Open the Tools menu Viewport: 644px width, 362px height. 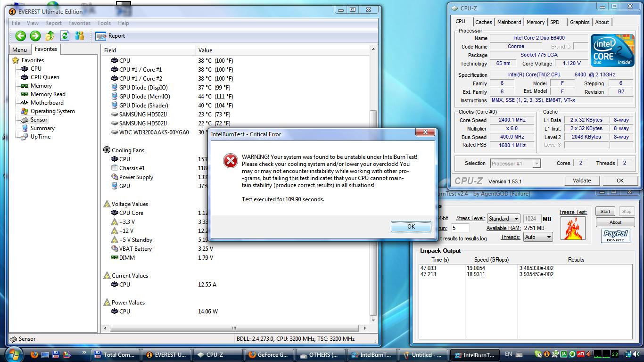[104, 23]
